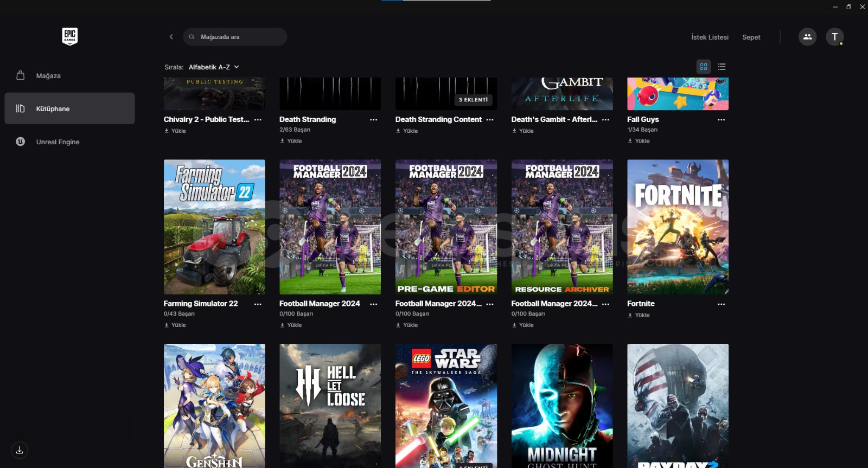Open the Resource Archiver cover art

click(x=562, y=227)
